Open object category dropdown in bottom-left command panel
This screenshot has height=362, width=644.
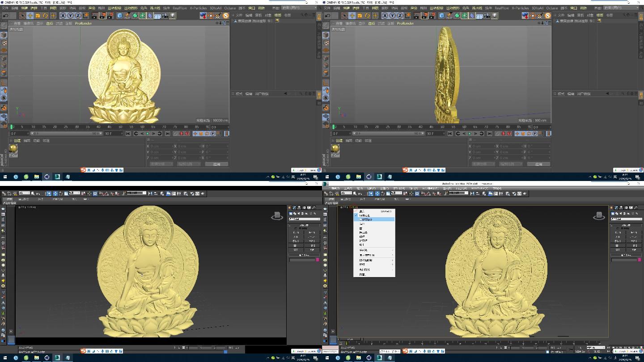[305, 219]
